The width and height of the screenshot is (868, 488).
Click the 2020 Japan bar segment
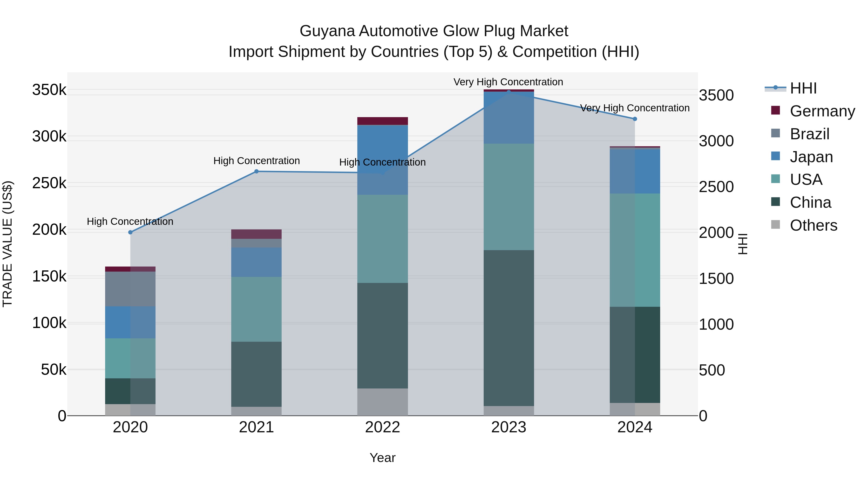point(130,323)
